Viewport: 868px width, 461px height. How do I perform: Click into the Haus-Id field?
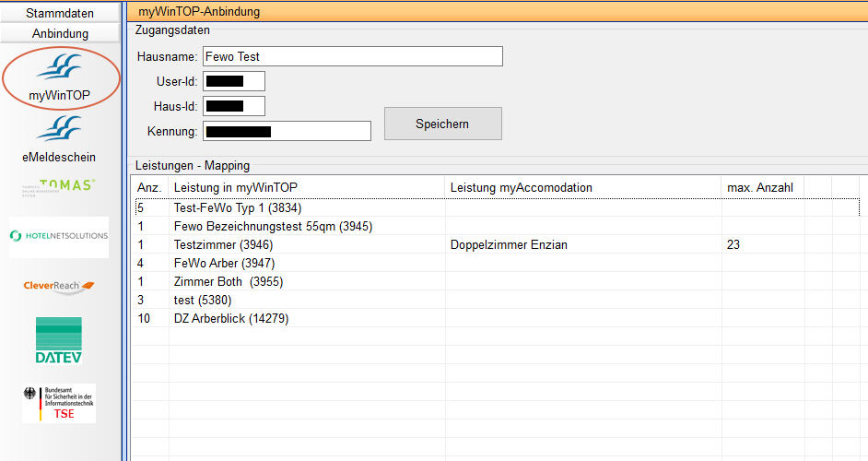point(234,106)
